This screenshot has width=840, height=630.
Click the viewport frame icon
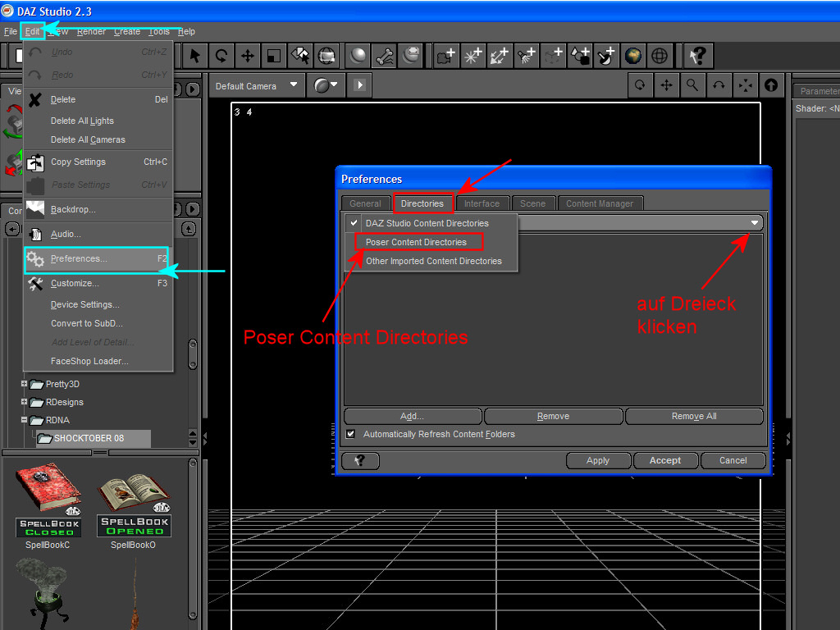[x=745, y=85]
